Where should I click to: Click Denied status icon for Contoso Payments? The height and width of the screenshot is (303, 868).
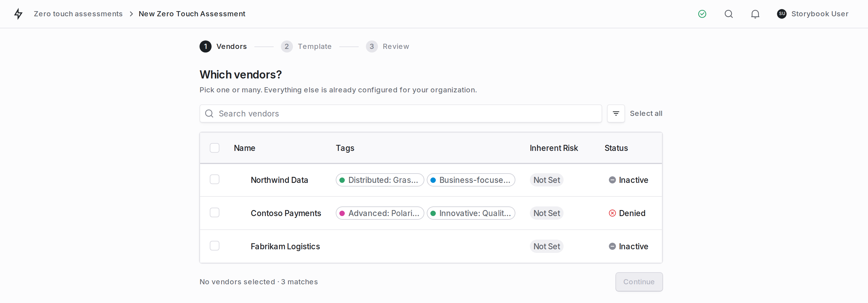(x=612, y=213)
